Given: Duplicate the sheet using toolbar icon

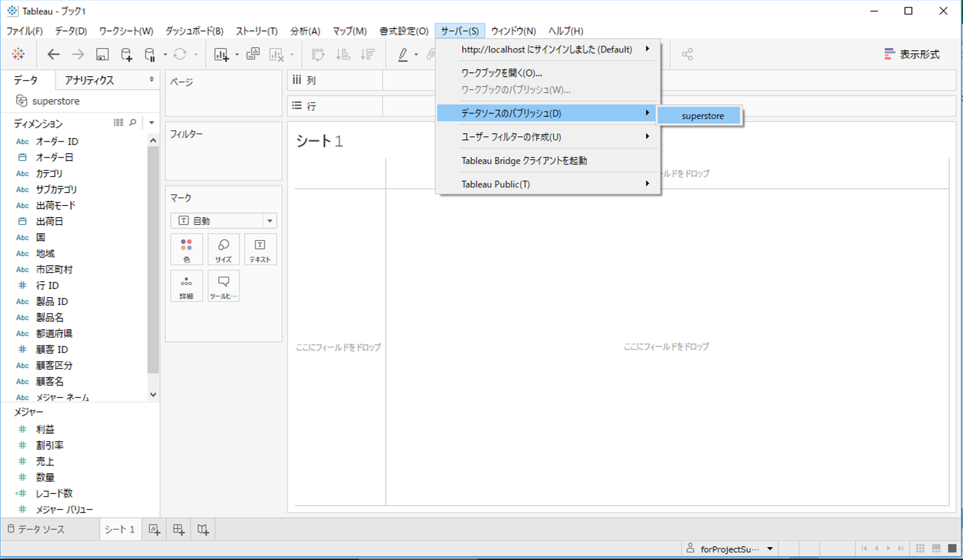Looking at the screenshot, I should pyautogui.click(x=253, y=54).
